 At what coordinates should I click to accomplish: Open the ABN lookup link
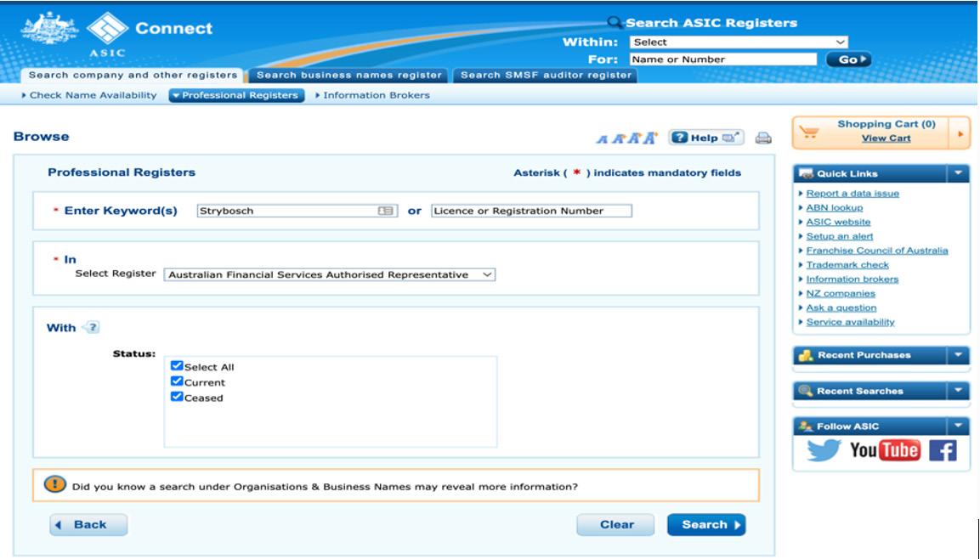[x=835, y=208]
